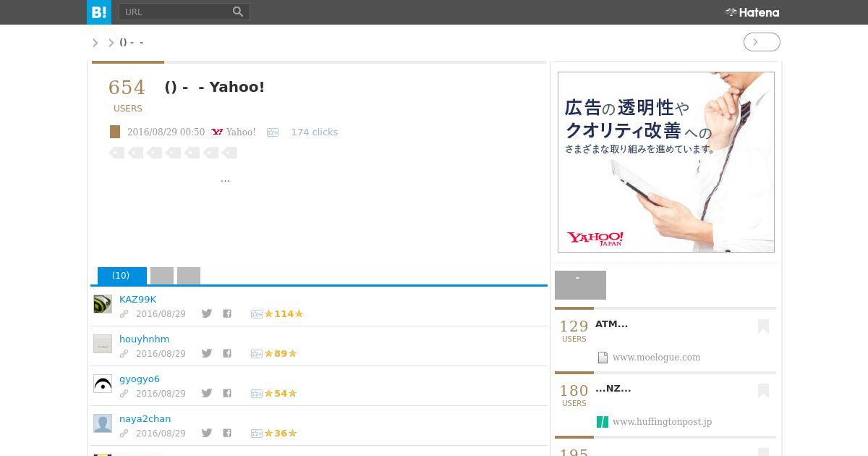Open the ATM... related entry title
This screenshot has width=868, height=456.
tap(611, 324)
